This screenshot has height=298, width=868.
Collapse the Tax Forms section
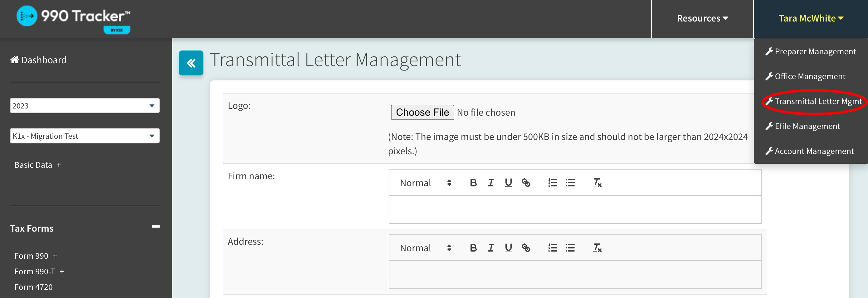[x=155, y=227]
